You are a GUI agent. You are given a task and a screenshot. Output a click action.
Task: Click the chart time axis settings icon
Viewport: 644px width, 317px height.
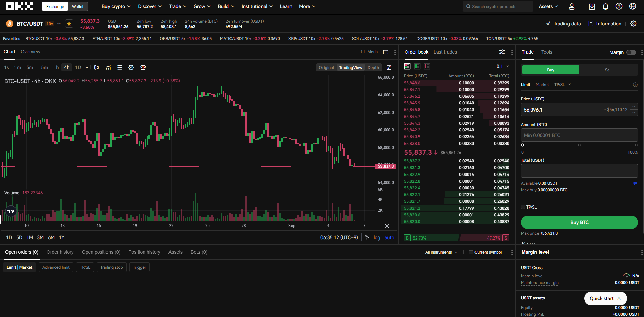click(x=387, y=226)
